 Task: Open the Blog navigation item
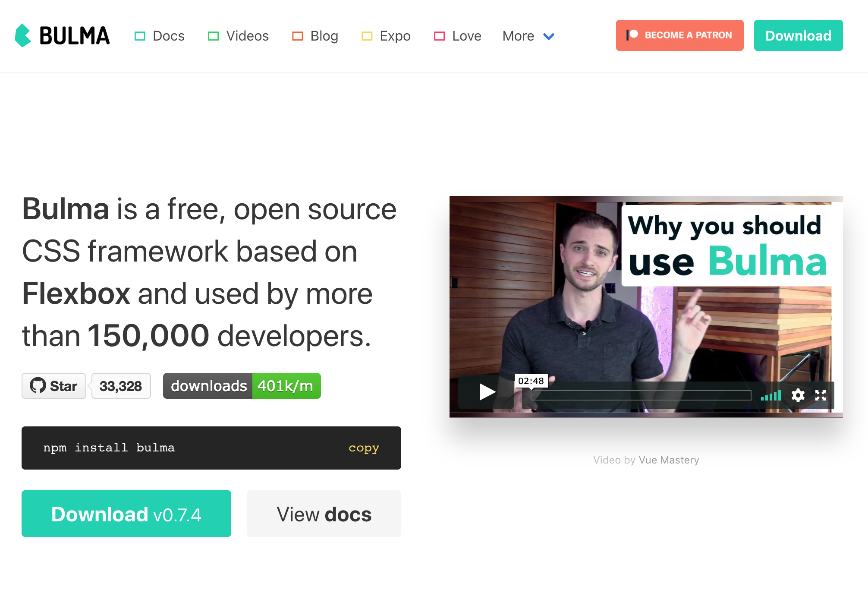pos(315,36)
